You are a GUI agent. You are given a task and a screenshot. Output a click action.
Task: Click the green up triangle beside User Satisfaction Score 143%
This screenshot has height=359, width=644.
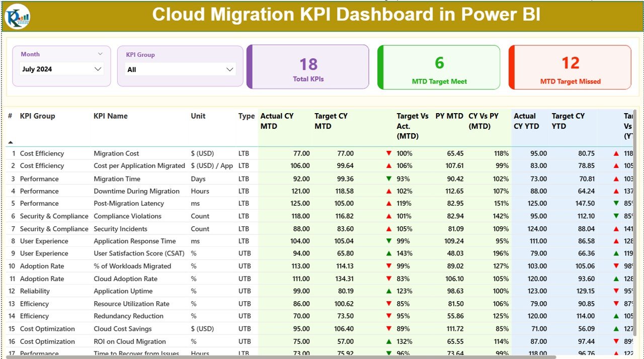coord(388,253)
